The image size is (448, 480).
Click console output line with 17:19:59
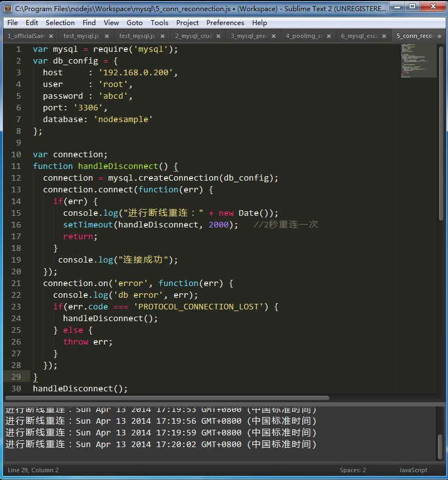point(161,433)
